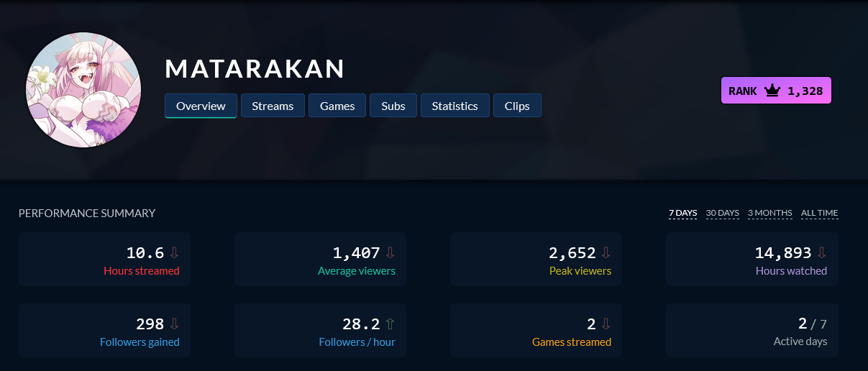Screen dimensions: 868x371
Task: Select the 3 MONTHS time range
Action: 769,213
